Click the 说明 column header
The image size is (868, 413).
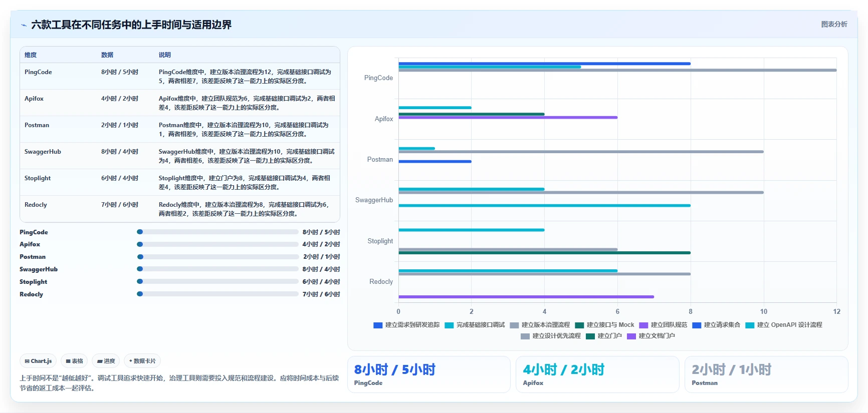tap(165, 55)
